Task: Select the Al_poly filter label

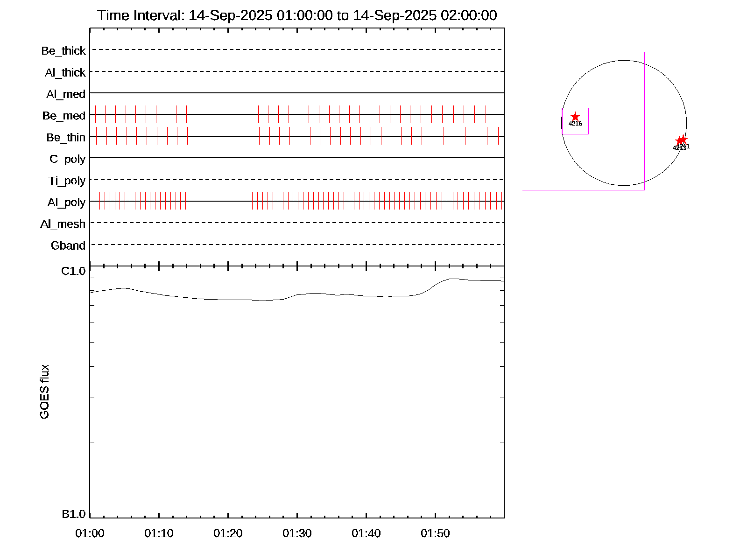Action: (66, 203)
